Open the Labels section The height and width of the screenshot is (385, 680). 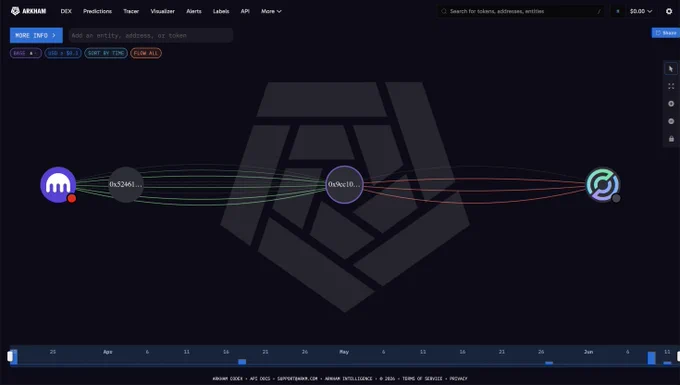(221, 11)
